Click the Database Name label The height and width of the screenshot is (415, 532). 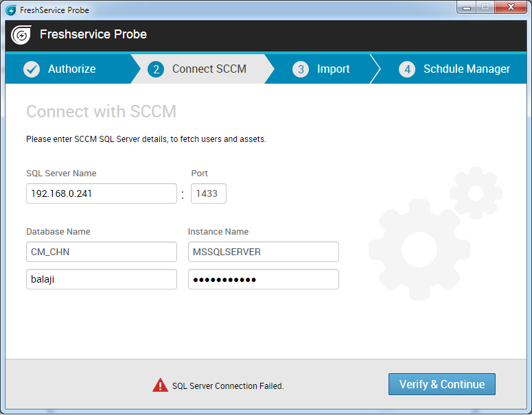[x=58, y=232]
